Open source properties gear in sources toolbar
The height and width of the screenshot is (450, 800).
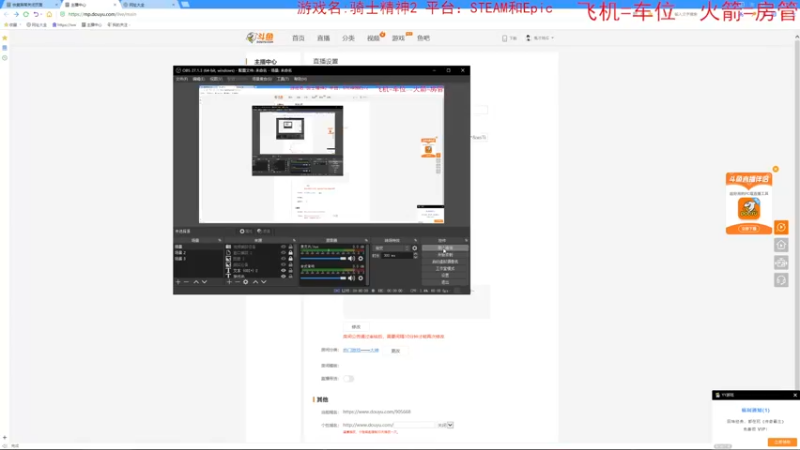click(x=245, y=282)
